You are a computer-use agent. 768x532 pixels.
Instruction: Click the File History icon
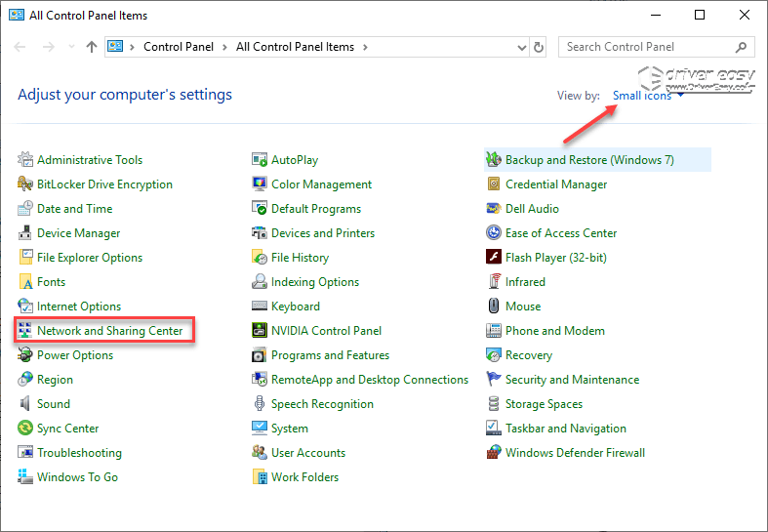260,257
